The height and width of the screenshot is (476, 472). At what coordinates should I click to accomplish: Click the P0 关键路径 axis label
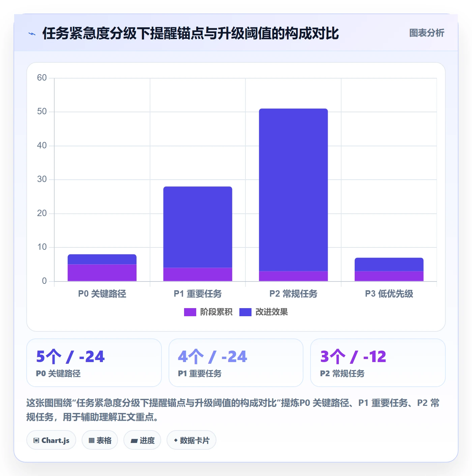click(102, 294)
